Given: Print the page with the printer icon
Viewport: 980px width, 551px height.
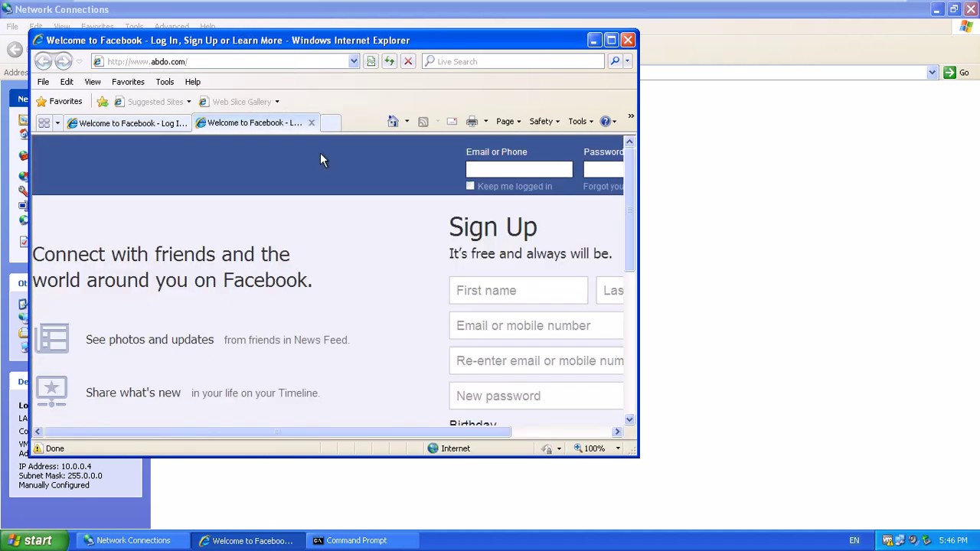Looking at the screenshot, I should pyautogui.click(x=472, y=121).
